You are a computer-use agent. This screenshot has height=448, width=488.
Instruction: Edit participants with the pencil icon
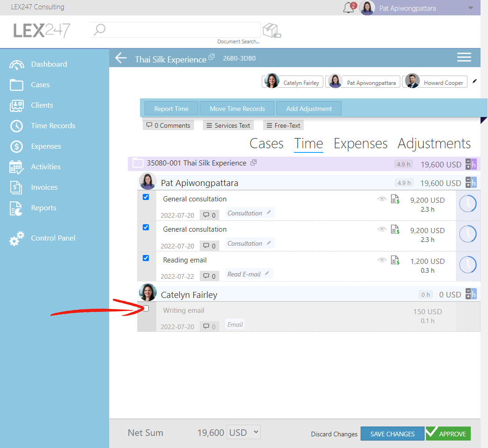pyautogui.click(x=474, y=82)
